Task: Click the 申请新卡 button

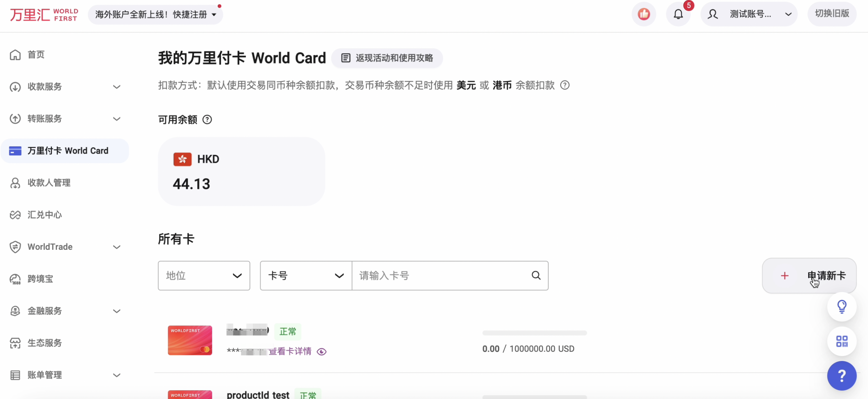Action: tap(809, 276)
